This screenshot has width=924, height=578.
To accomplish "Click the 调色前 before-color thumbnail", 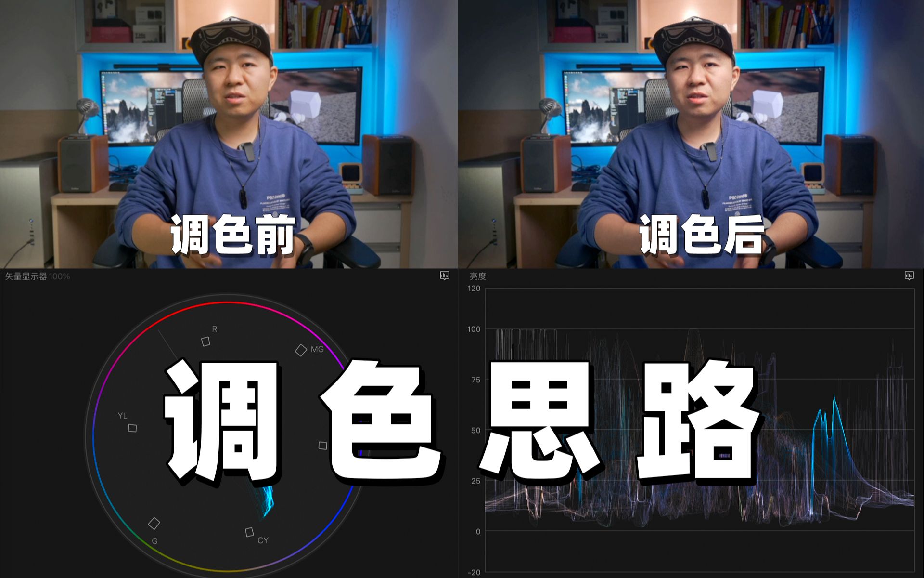I will coord(231,133).
